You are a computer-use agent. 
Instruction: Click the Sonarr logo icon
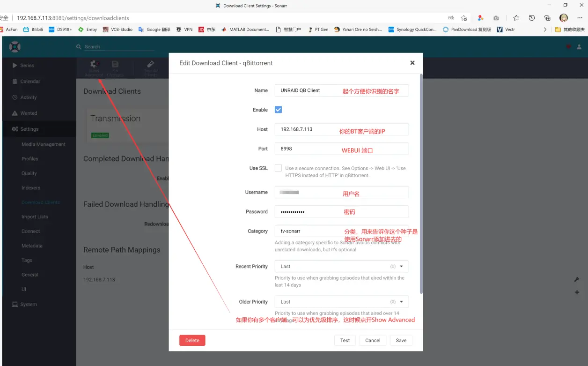(15, 46)
